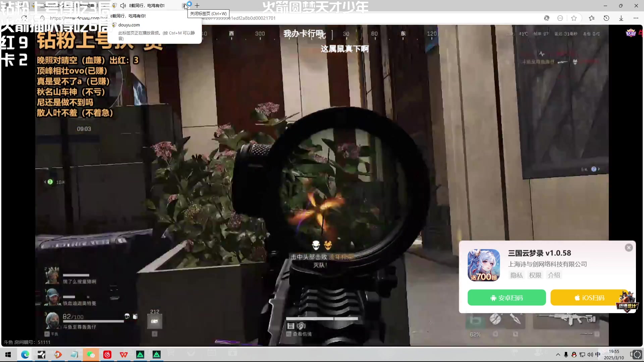Switch input method via the 中 indicator

click(x=598, y=355)
